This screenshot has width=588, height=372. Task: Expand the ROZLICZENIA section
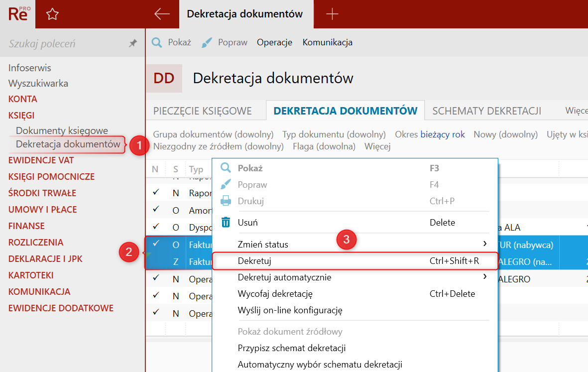coord(36,242)
